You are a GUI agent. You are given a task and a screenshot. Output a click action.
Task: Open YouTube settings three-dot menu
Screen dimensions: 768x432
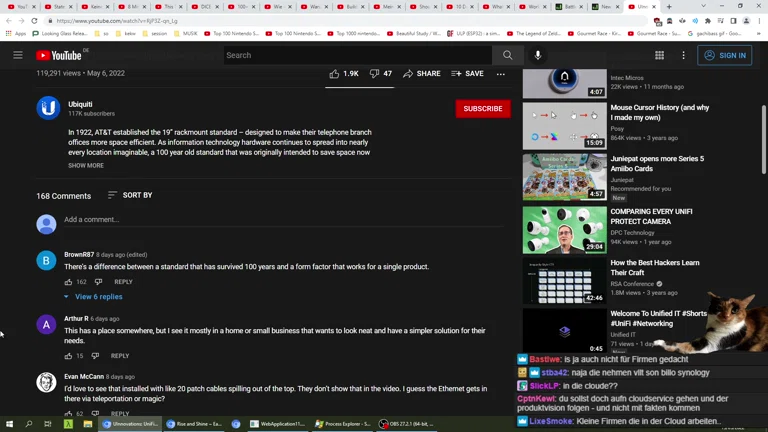[683, 55]
